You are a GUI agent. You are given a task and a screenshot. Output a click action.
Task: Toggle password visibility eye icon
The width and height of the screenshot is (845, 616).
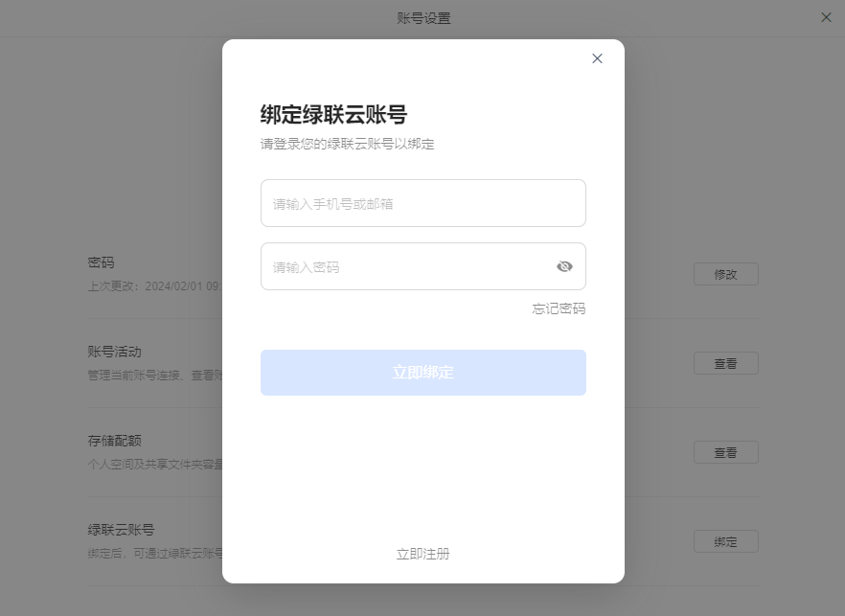[x=564, y=266]
